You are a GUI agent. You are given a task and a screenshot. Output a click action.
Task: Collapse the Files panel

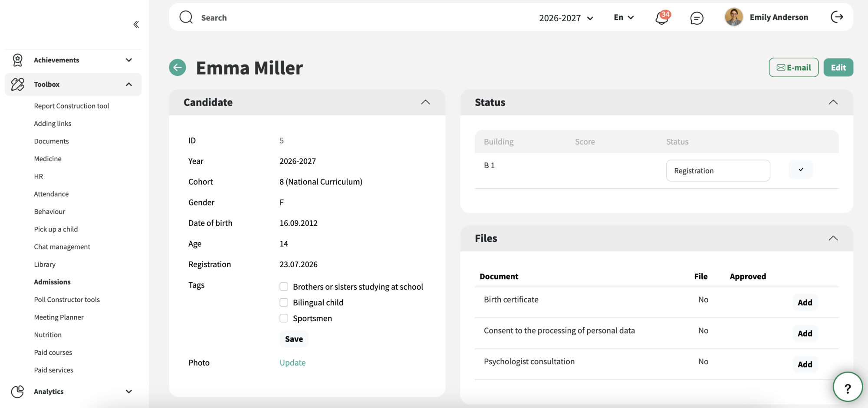pos(833,238)
